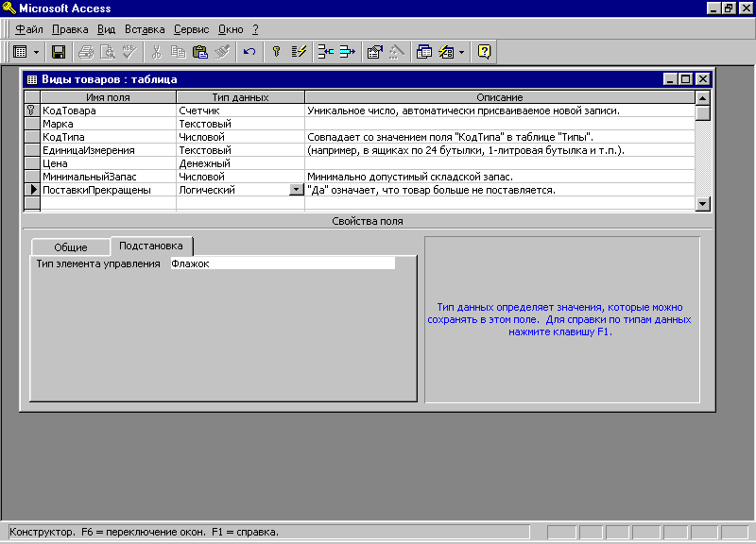Click the table icon in Виды товаров title bar
756x544 pixels.
point(32,79)
